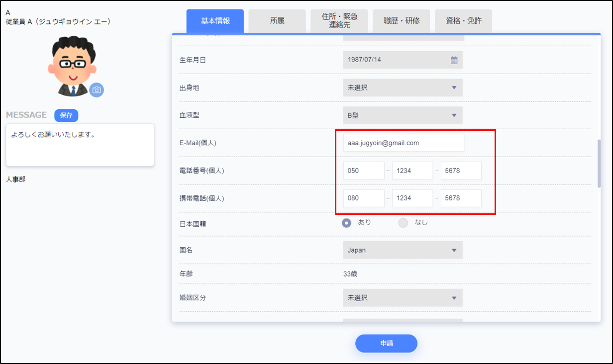Go to the 職歴・研修 tab

(402, 21)
